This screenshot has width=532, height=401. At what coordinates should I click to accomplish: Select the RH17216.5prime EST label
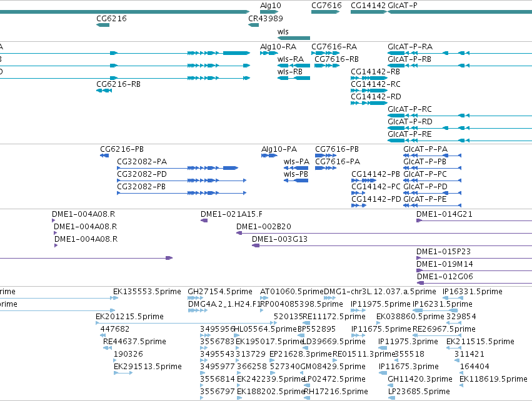pos(336,392)
